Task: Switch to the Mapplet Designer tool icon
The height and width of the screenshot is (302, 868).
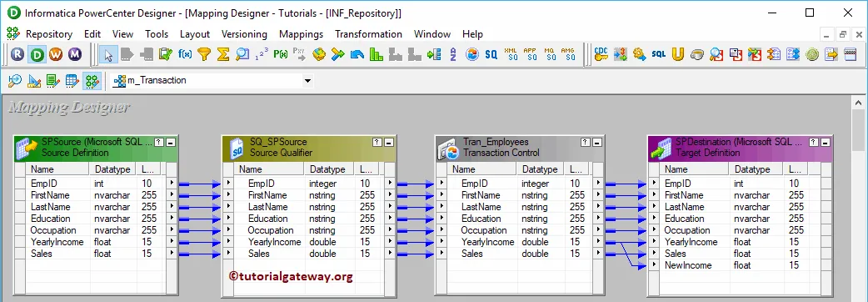Action: [x=72, y=81]
